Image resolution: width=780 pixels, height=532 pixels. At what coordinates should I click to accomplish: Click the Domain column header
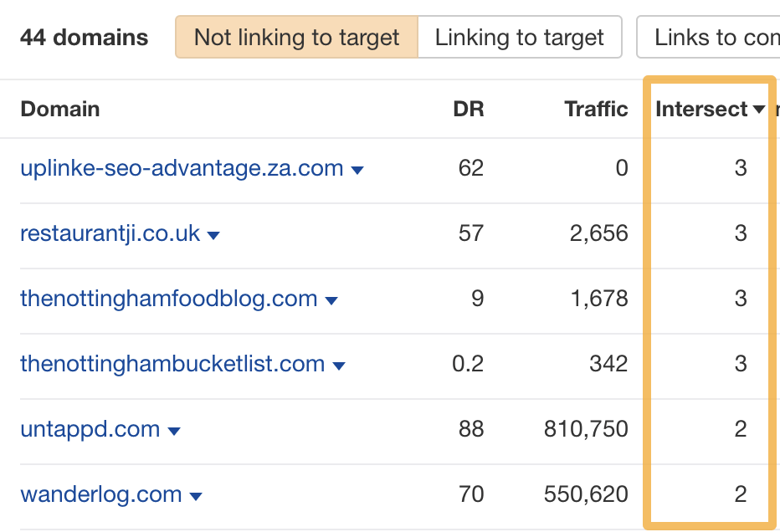[x=59, y=110]
